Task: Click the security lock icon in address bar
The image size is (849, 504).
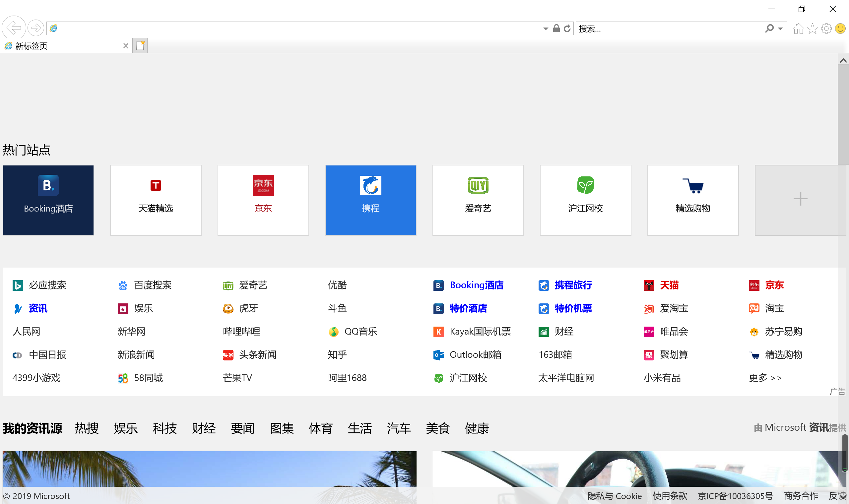Action: click(556, 28)
